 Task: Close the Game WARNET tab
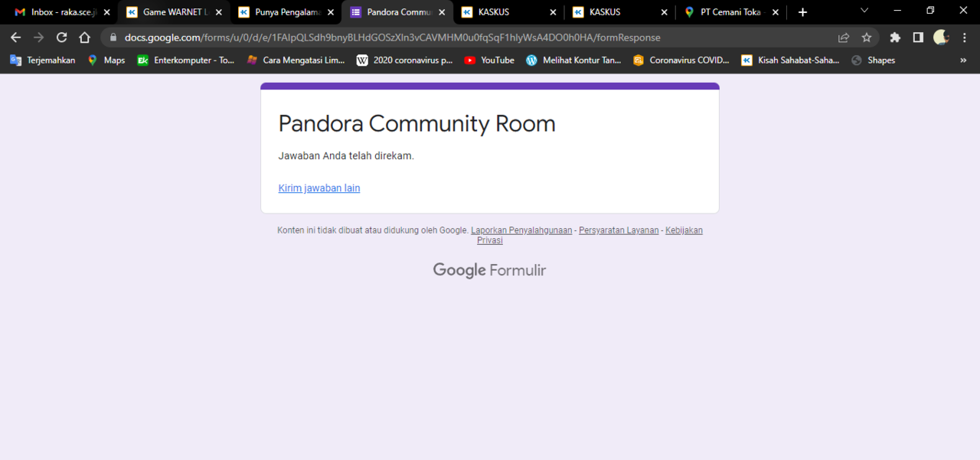(218, 12)
